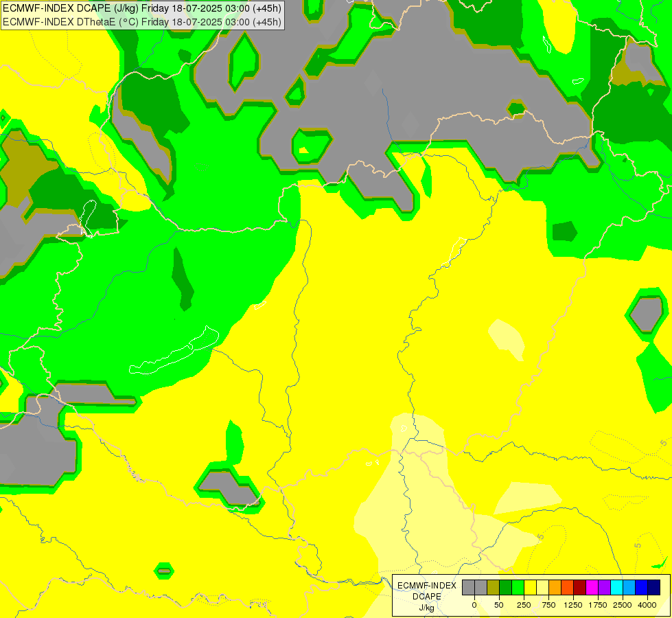Click the ECMWF-INDEX DCAPE (J/kg) title line
Viewport: 672px width, 618px height.
(x=142, y=8)
